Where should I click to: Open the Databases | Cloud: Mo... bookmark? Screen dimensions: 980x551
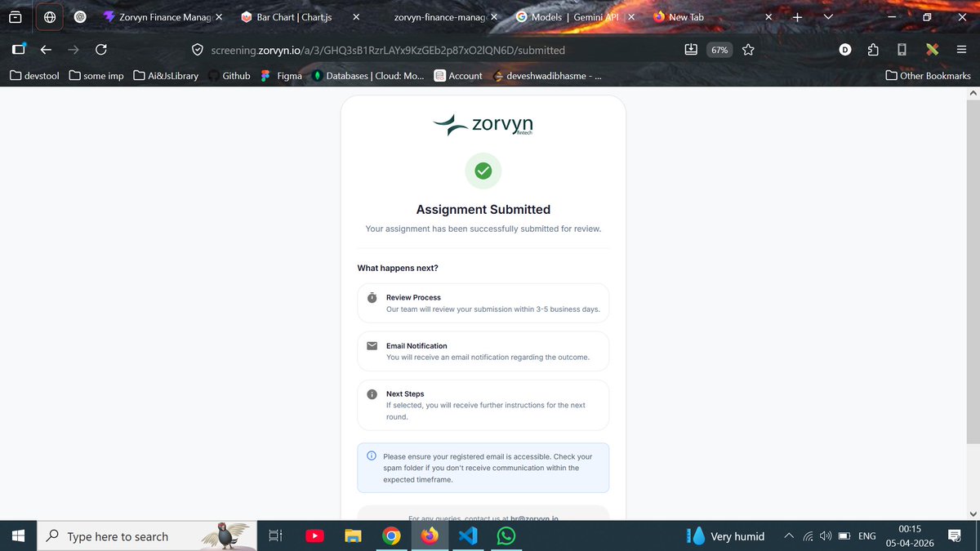pyautogui.click(x=368, y=76)
